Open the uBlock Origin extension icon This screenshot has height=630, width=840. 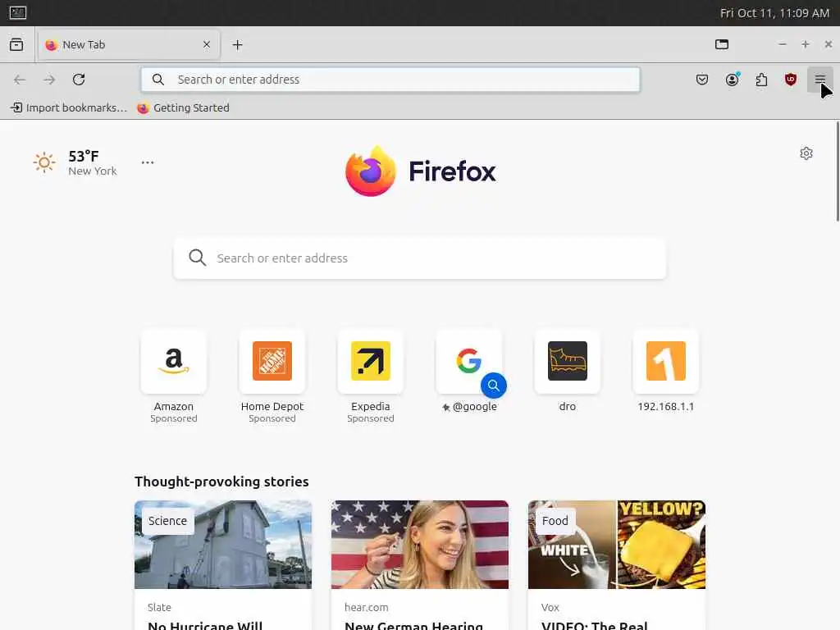click(790, 80)
